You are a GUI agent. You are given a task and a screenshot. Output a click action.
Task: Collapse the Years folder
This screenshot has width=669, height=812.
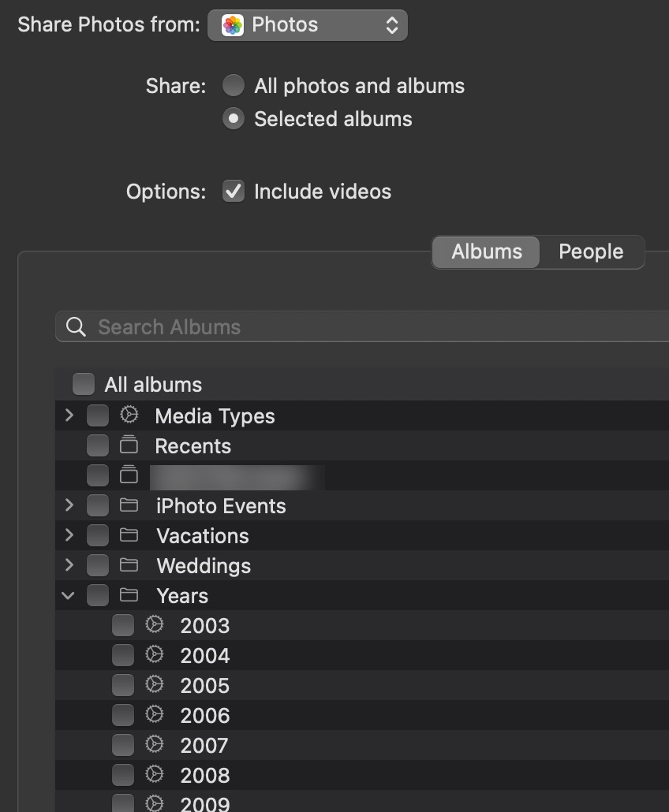tap(69, 595)
